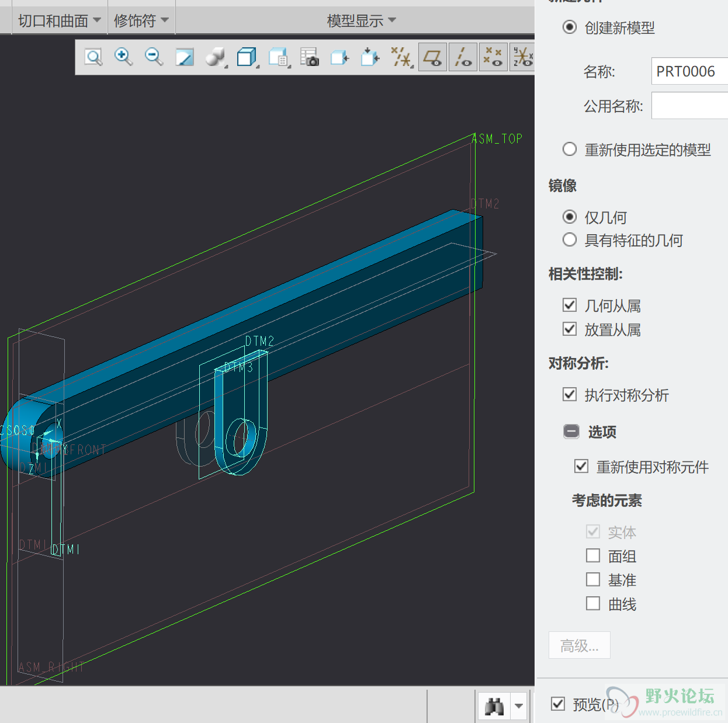Toggle coordinate system display icon
The image size is (728, 723).
(x=522, y=57)
